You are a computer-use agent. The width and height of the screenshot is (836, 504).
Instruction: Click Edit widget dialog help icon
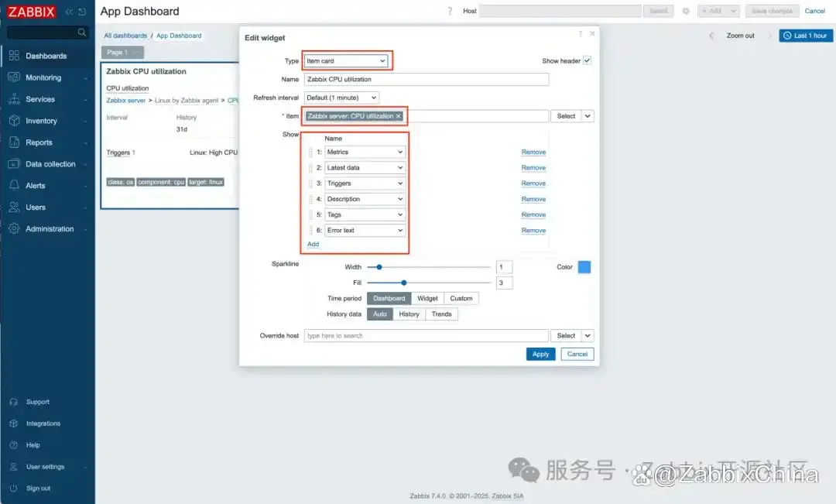click(x=580, y=33)
